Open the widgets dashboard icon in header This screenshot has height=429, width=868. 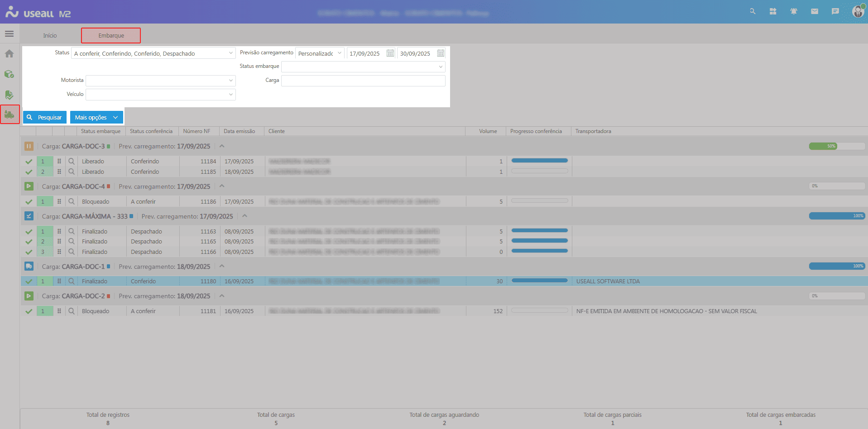pos(772,11)
